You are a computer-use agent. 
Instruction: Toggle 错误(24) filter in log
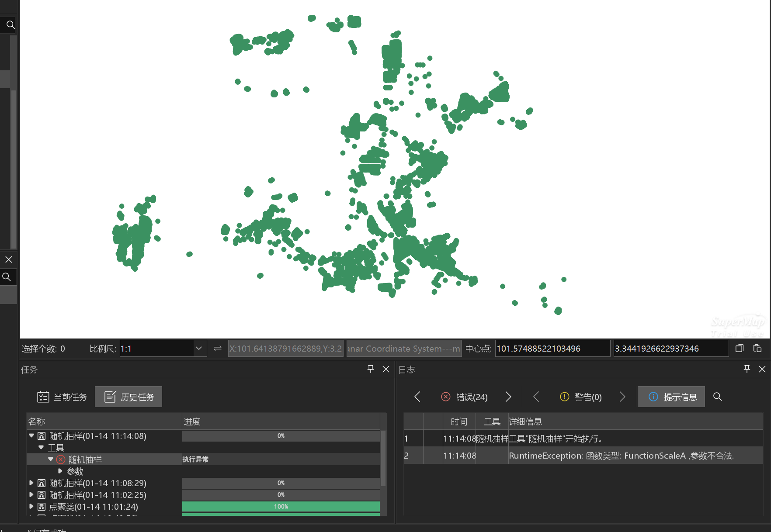464,397
